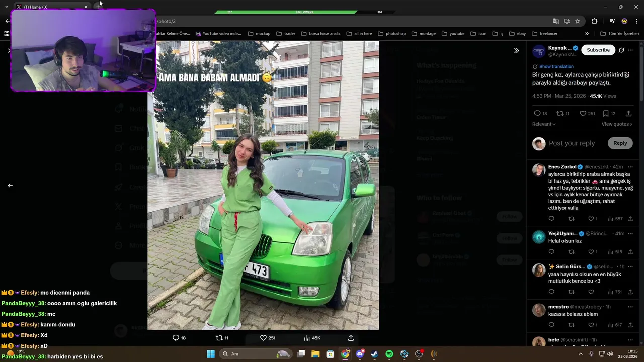
Task: Open the Relevant sort dropdown
Action: pyautogui.click(x=544, y=124)
